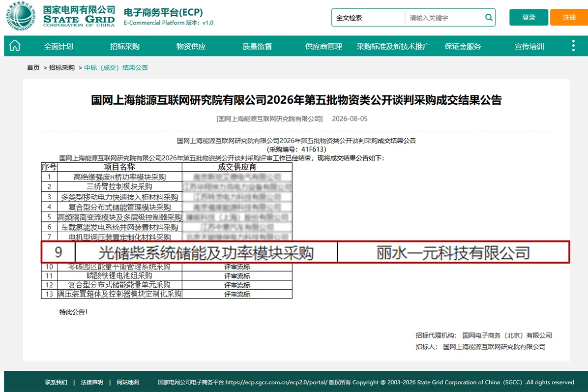
Task: Click the search magnifier icon
Action: (x=488, y=17)
